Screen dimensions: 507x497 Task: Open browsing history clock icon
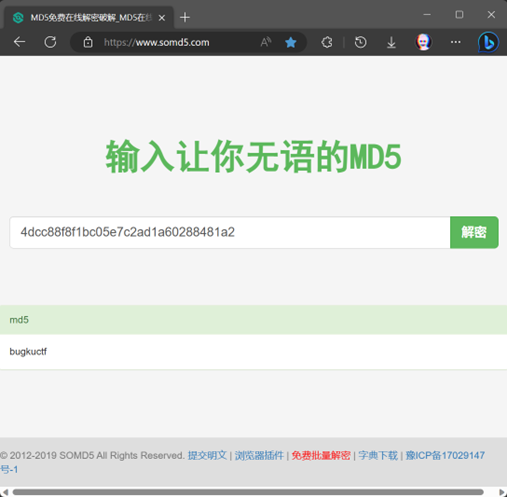click(x=360, y=42)
